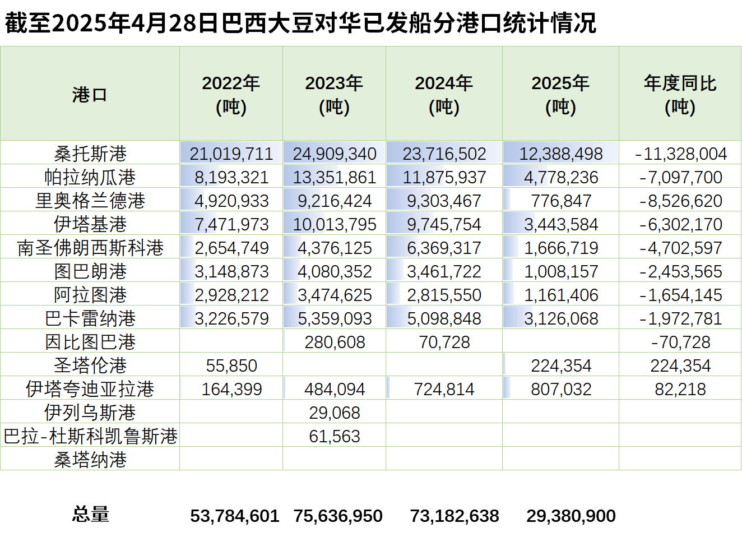Select the 2024年(吨) column header
The image size is (742, 560).
(x=444, y=94)
